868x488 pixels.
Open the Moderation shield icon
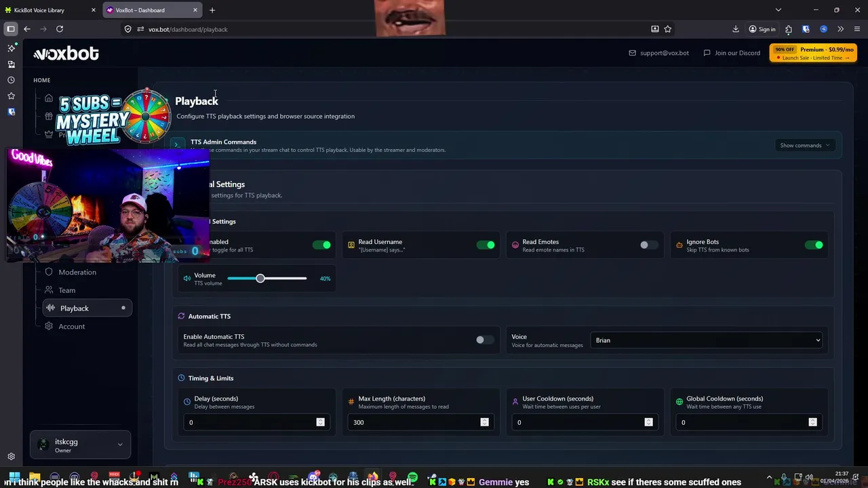(49, 272)
